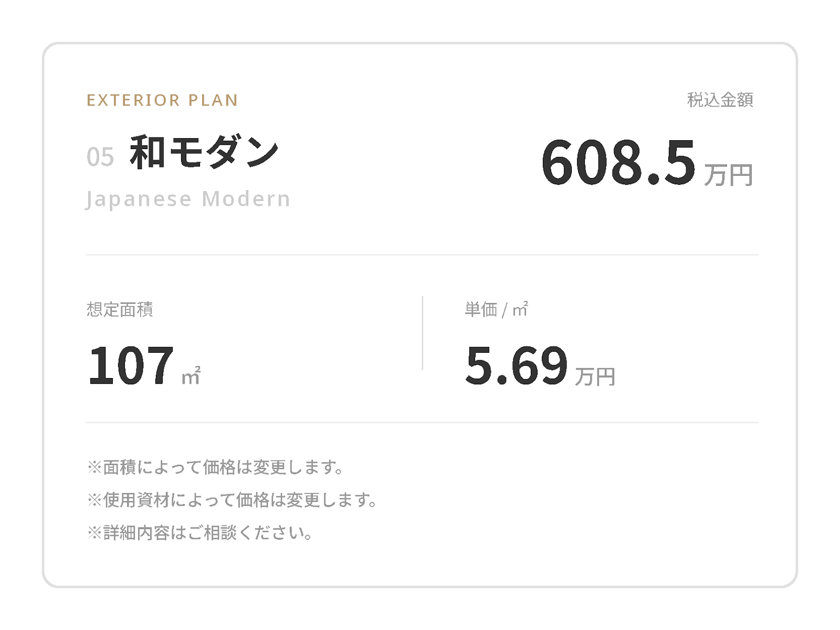The image size is (840, 630).
Task: Click the 万円 unit beside 608.5
Action: click(x=729, y=175)
